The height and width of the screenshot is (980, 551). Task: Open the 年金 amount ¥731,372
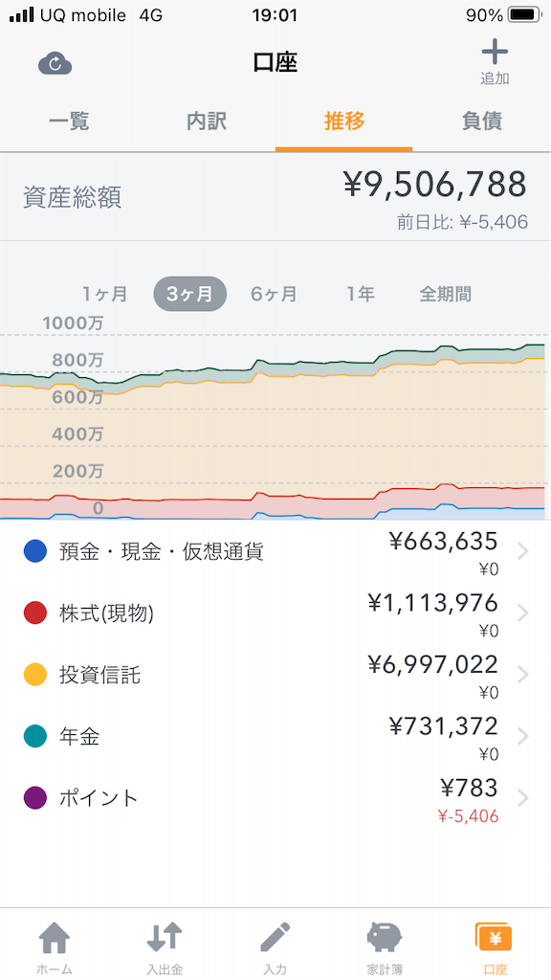443,726
